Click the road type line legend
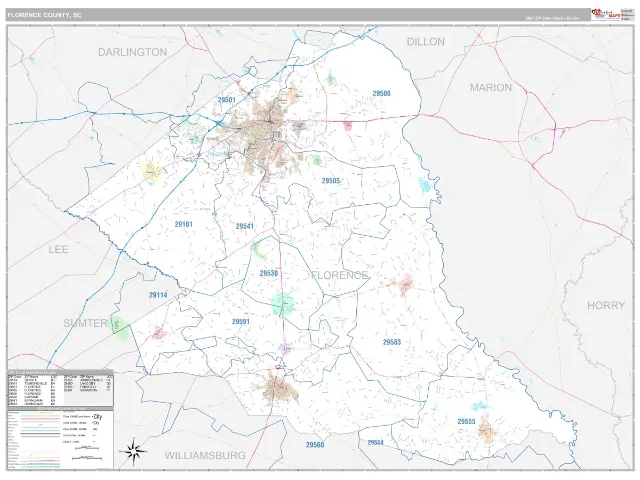Screen dimensions: 640x480 34,440
